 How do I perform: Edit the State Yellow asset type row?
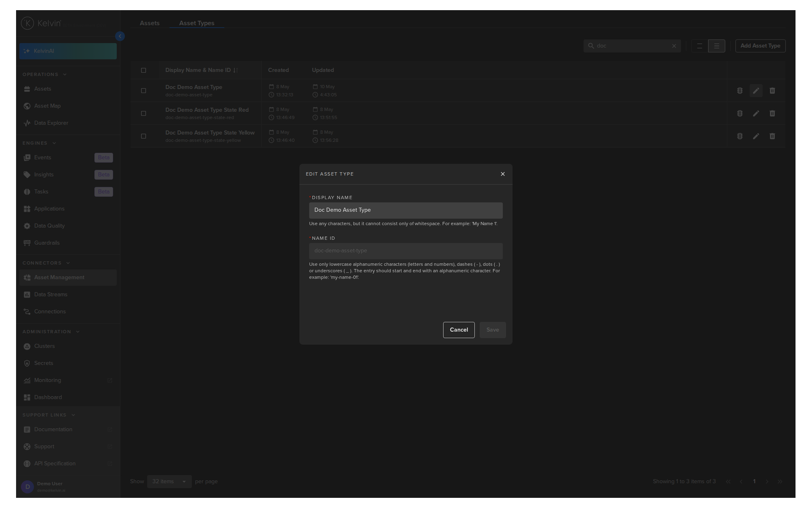pyautogui.click(x=756, y=136)
